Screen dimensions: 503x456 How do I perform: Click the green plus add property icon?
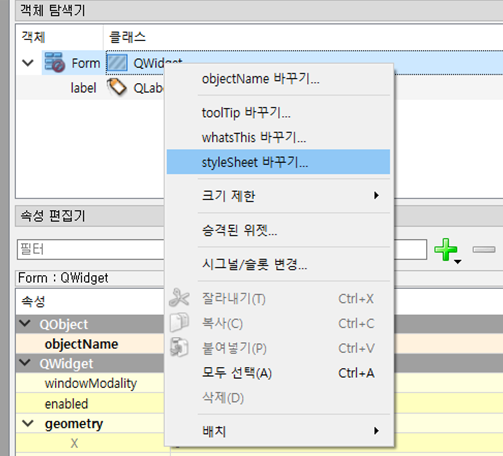tap(446, 249)
